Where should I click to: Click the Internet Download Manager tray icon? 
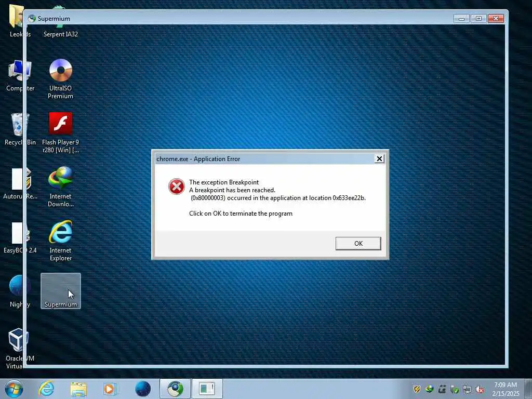point(430,390)
